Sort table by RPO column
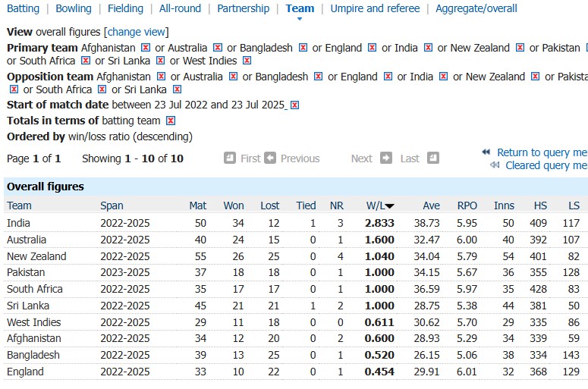The image size is (588, 389). (467, 205)
